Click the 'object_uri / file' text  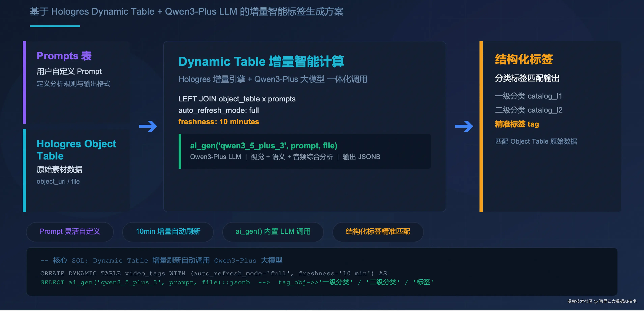click(x=58, y=182)
